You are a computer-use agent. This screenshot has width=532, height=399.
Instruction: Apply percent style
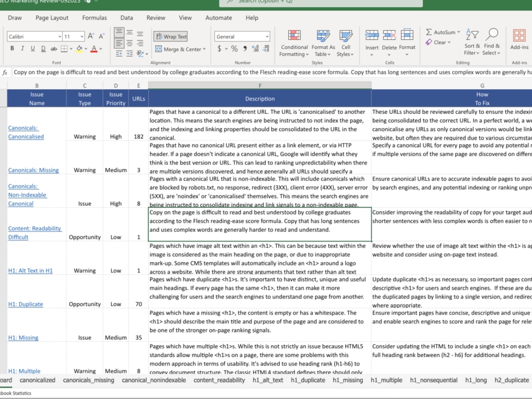235,48
